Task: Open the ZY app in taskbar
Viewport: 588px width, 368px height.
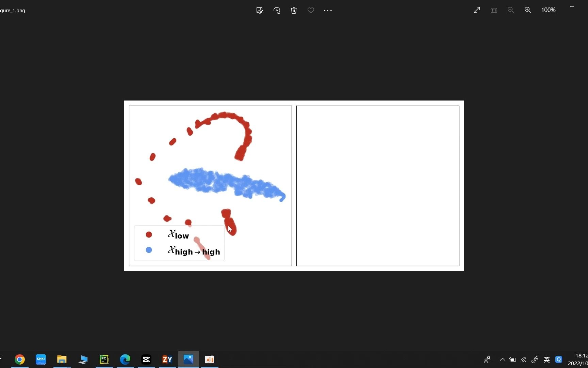Action: click(x=167, y=359)
